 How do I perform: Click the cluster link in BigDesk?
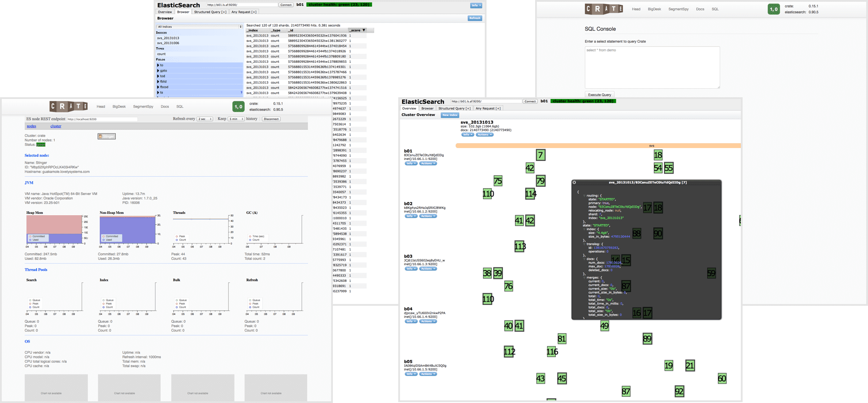coord(56,126)
